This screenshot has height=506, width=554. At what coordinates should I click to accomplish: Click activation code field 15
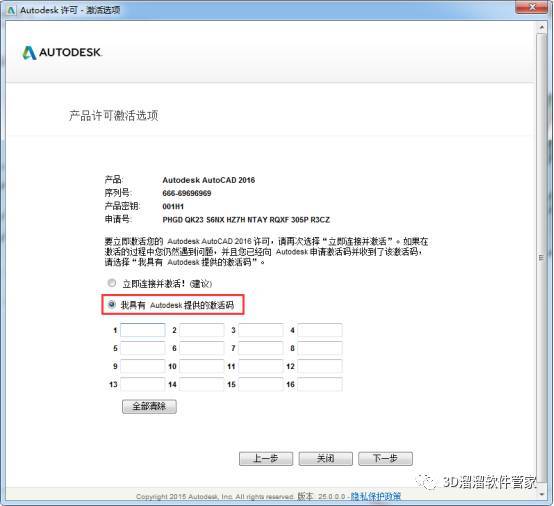tap(261, 384)
